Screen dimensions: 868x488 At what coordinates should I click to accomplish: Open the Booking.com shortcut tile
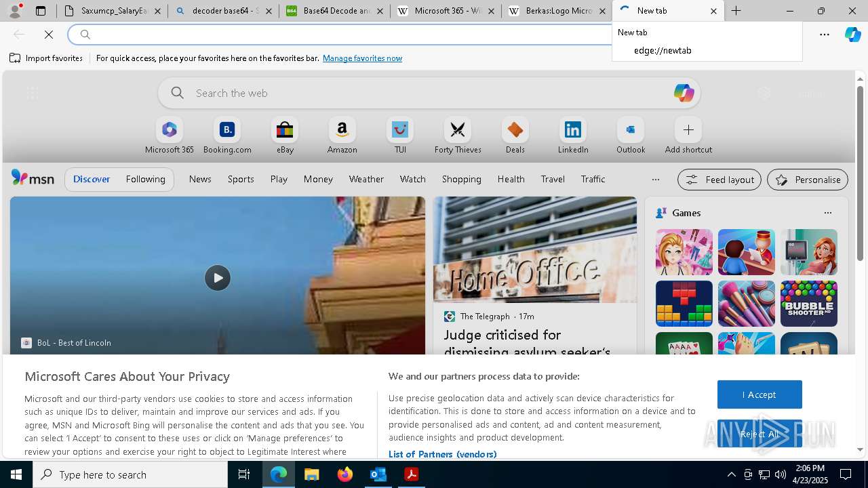click(x=227, y=136)
